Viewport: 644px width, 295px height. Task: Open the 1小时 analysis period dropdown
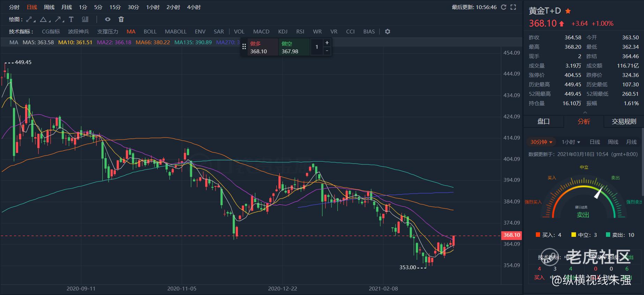click(x=571, y=142)
